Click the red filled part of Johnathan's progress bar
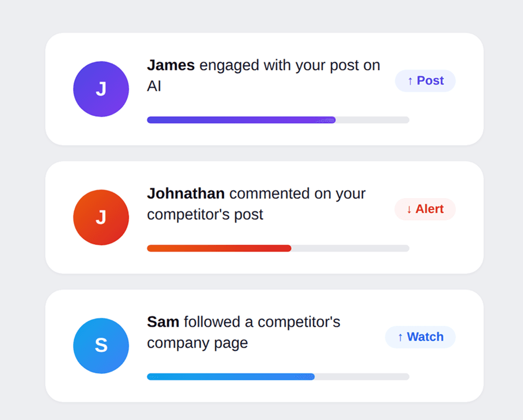The width and height of the screenshot is (523, 420). tap(219, 248)
